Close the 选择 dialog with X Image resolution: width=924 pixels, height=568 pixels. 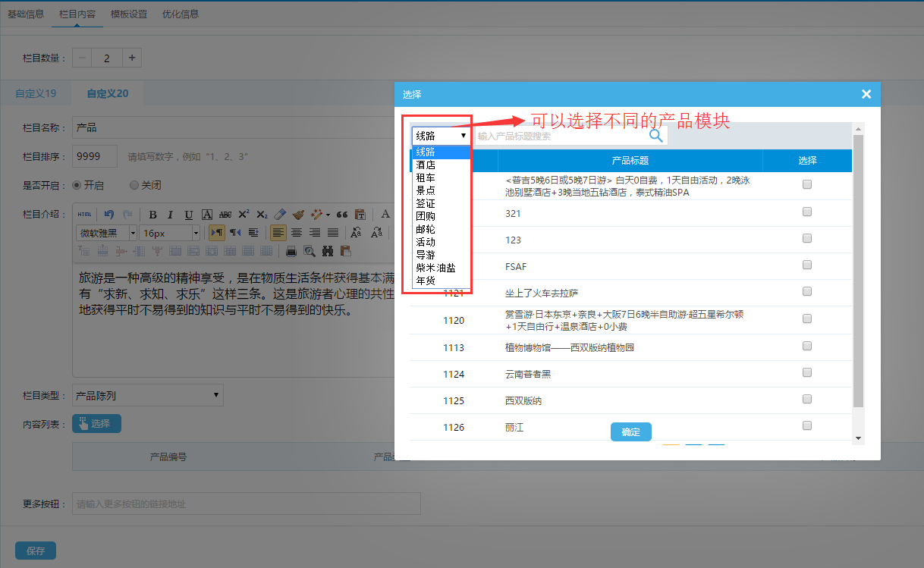point(866,94)
